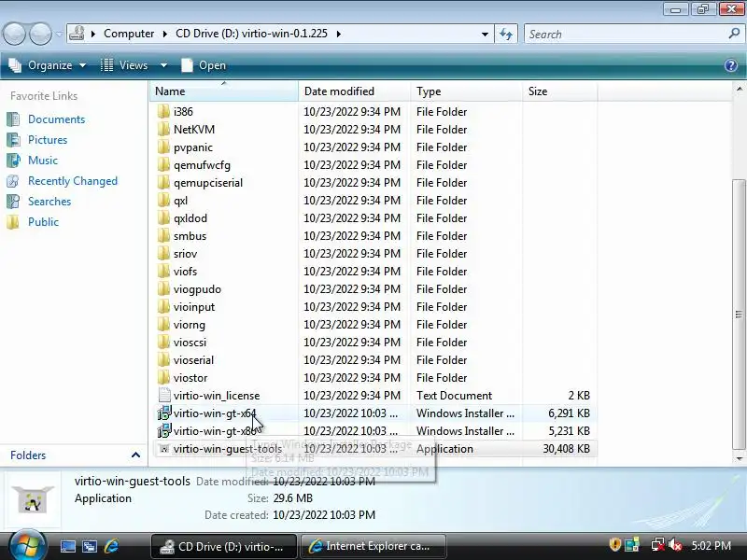Select the qxl folder icon
Viewport: 747px width, 560px height.
coord(163,200)
